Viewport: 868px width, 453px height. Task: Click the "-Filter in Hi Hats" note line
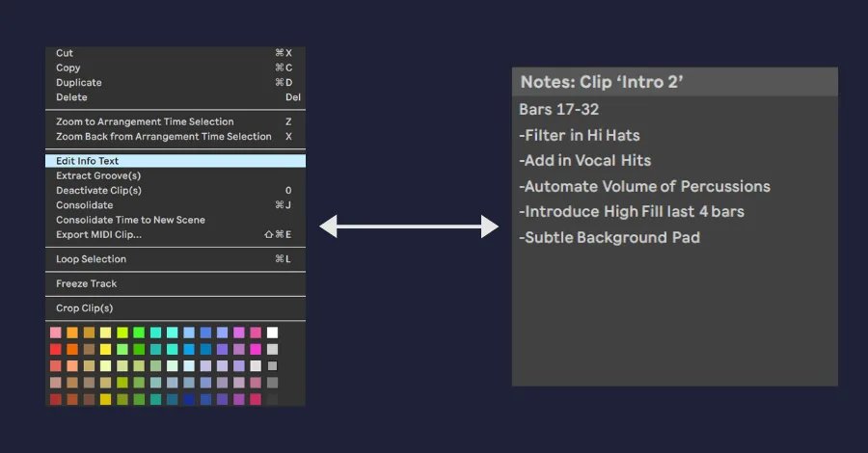point(580,136)
